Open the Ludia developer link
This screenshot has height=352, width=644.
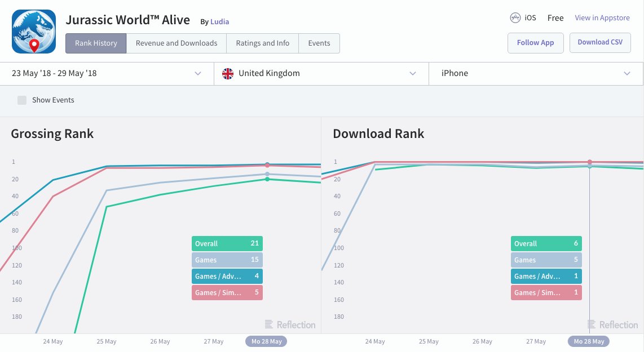[x=220, y=22]
